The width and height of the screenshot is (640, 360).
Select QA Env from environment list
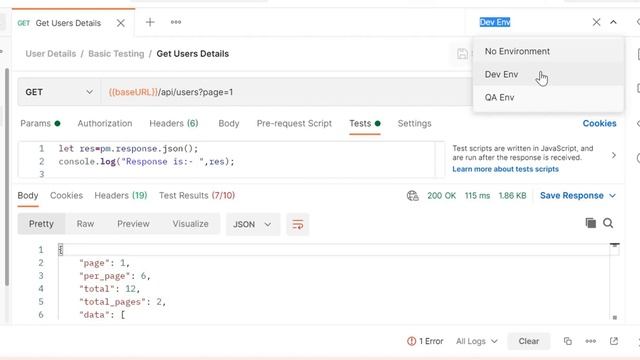pos(548,98)
